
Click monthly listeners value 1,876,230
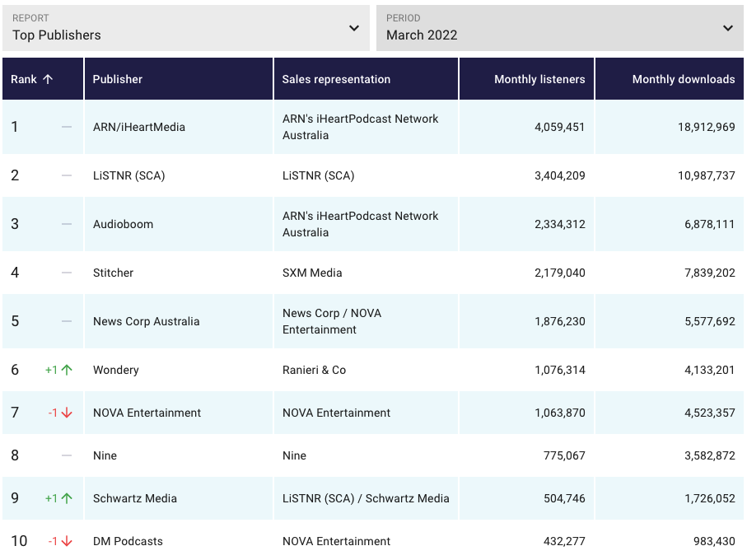tap(560, 321)
